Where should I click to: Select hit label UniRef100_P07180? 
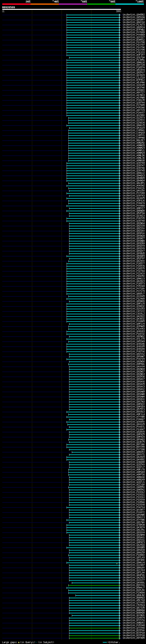point(133,289)
